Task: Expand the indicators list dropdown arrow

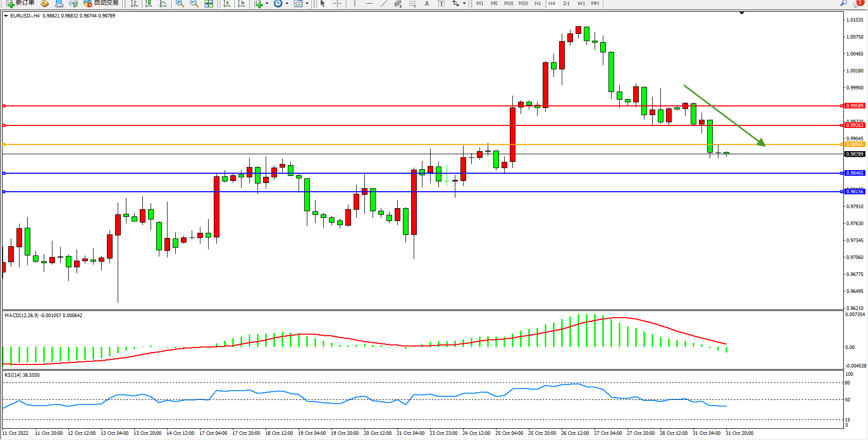Action: click(267, 4)
